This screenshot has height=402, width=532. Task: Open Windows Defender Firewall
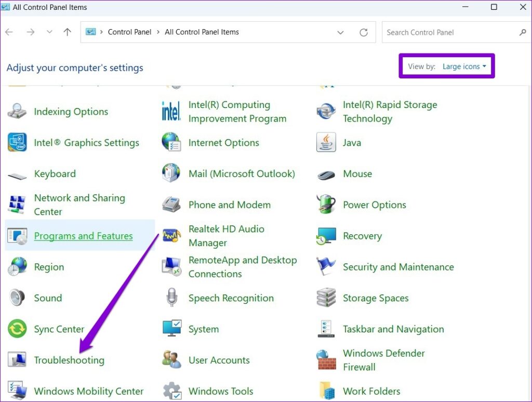pyautogui.click(x=384, y=360)
